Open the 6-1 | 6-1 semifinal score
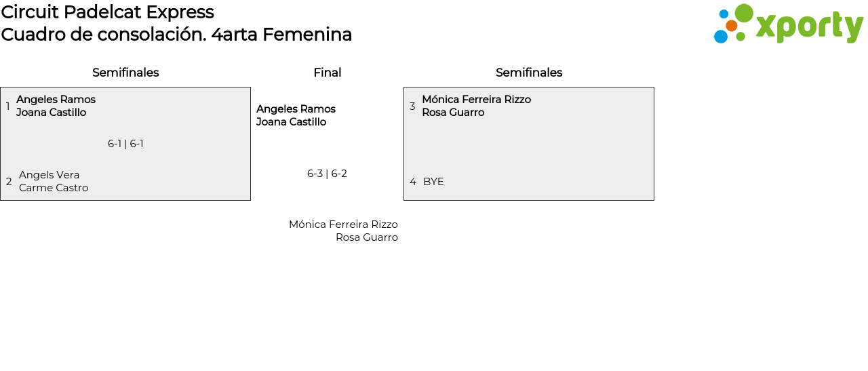868x371 pixels. pyautogui.click(x=125, y=144)
